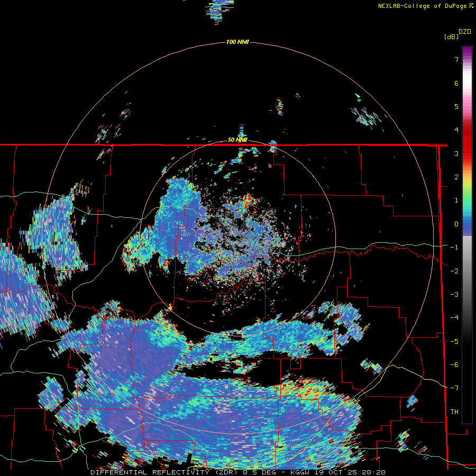The height and width of the screenshot is (476, 476).
Task: Click the -6 value on the scale
Action: coord(454,365)
